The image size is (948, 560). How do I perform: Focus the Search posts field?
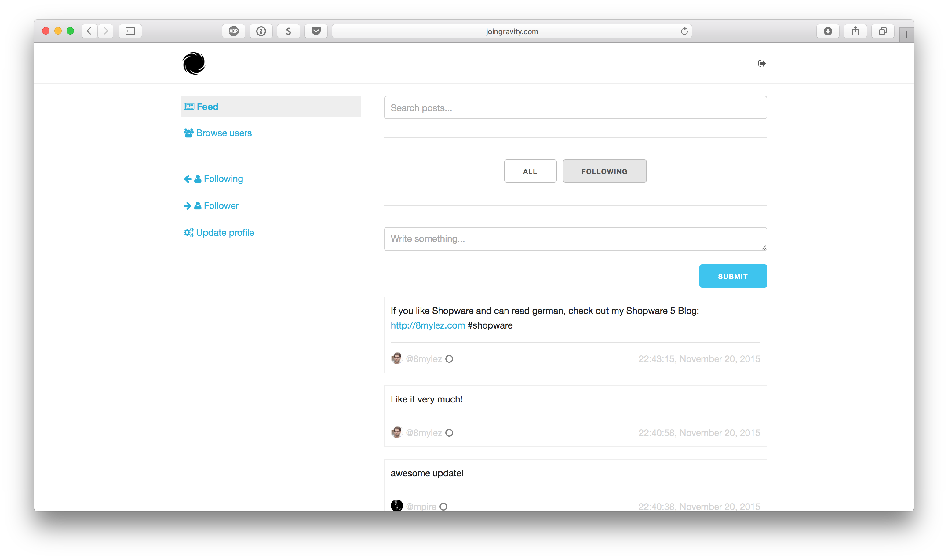click(x=575, y=108)
